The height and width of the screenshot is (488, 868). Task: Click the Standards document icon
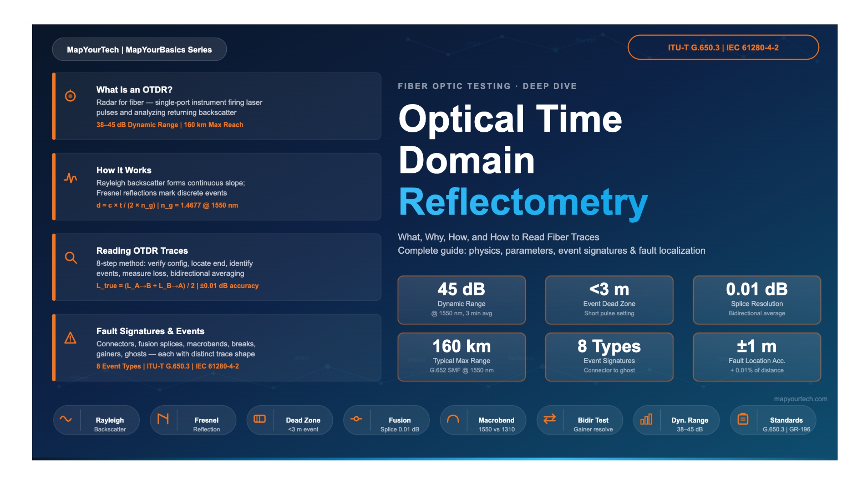click(744, 419)
